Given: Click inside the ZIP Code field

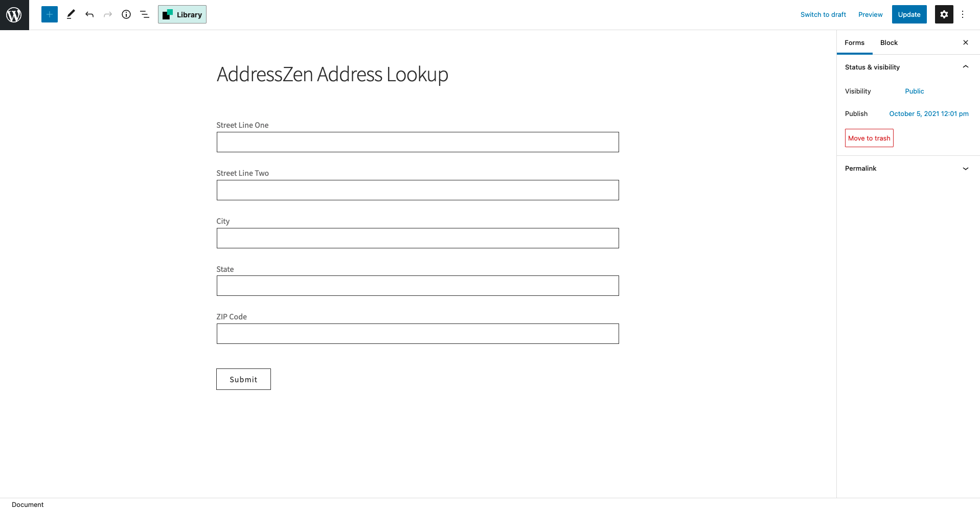Looking at the screenshot, I should [x=417, y=333].
